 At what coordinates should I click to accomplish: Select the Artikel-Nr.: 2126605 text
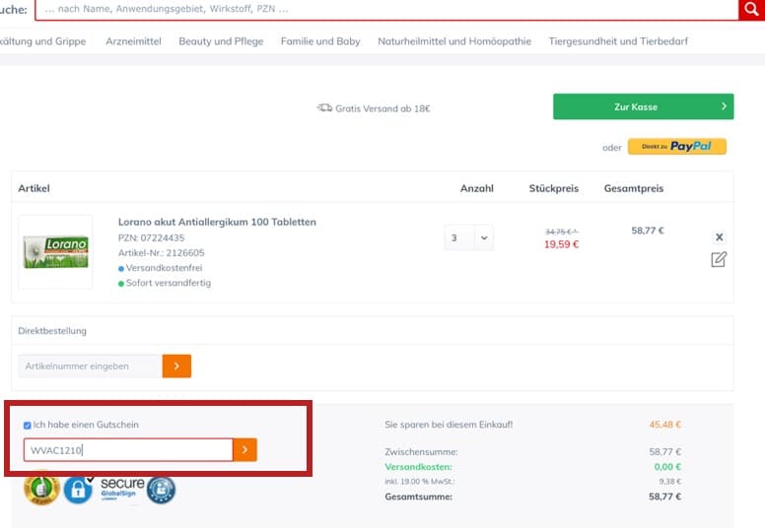point(161,253)
